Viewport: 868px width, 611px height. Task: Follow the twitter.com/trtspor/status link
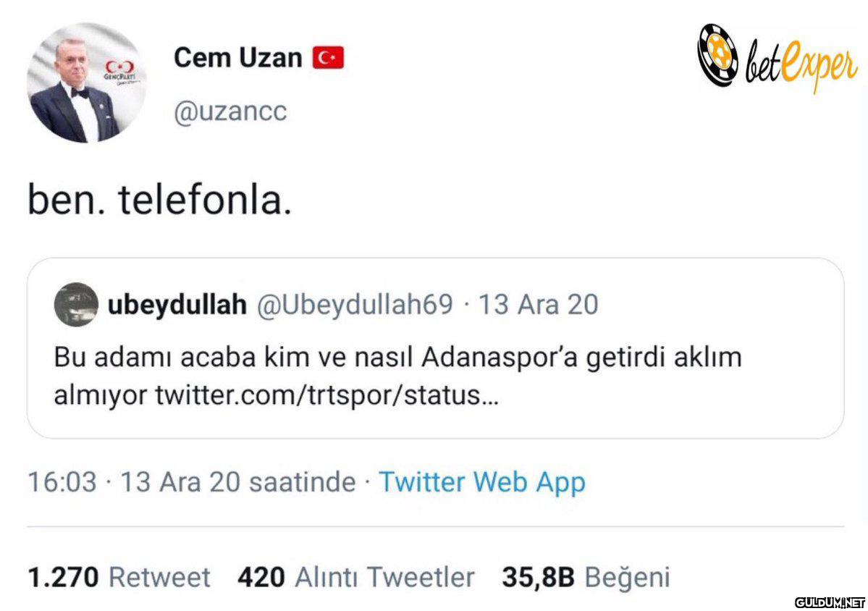click(x=327, y=395)
